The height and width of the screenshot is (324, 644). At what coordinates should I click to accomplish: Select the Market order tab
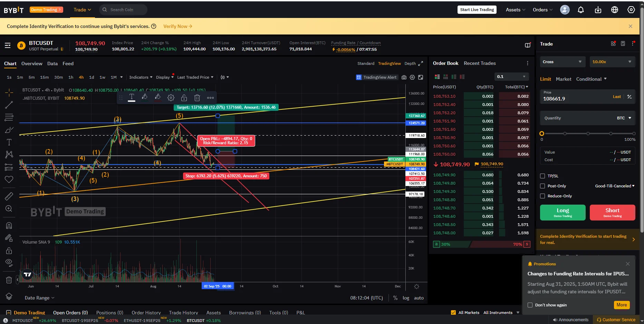pos(564,79)
